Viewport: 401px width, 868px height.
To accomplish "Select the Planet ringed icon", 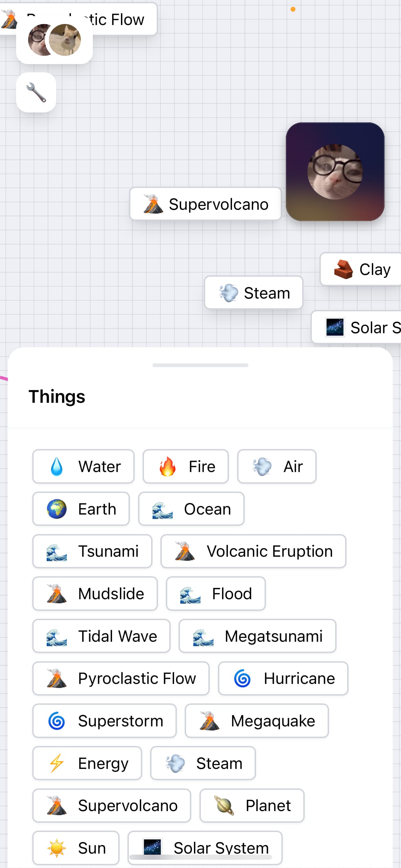I will tap(224, 805).
